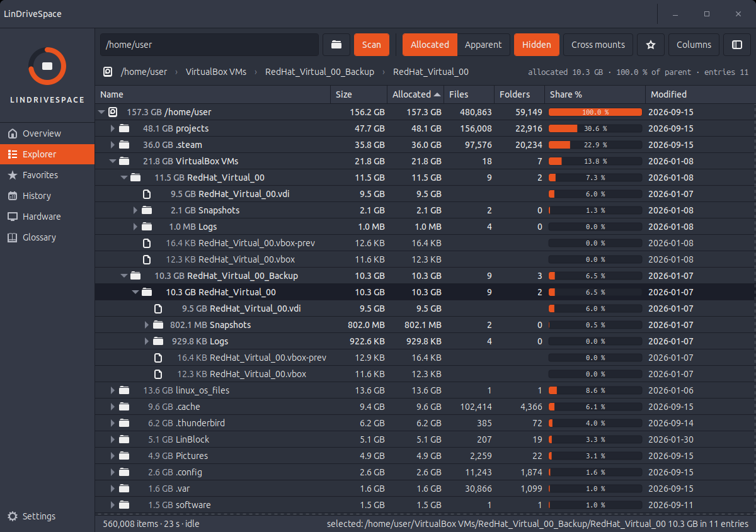Click the 30.6 % share bar of projects
This screenshot has width=756, height=532.
point(595,128)
